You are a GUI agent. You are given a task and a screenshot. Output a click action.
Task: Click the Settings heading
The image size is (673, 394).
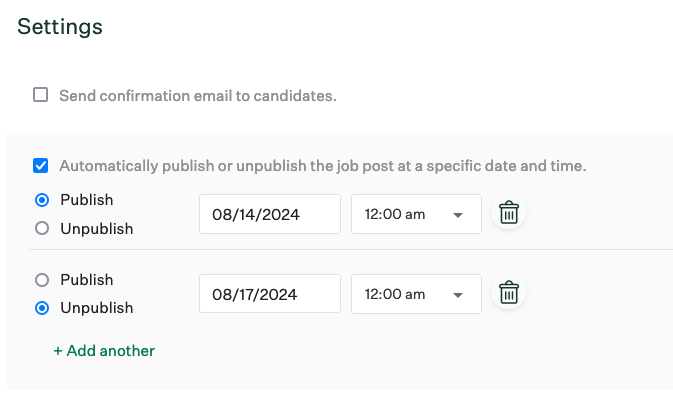(x=60, y=27)
